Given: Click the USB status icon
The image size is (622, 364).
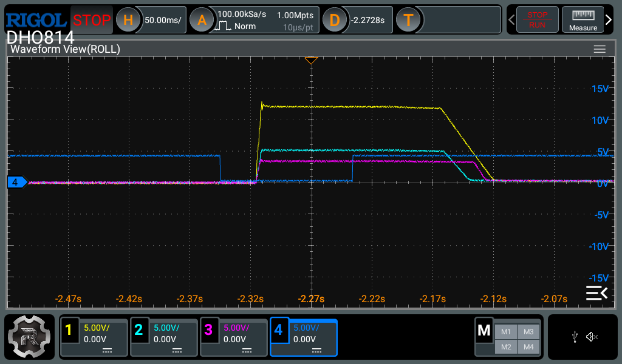Looking at the screenshot, I should (x=575, y=337).
